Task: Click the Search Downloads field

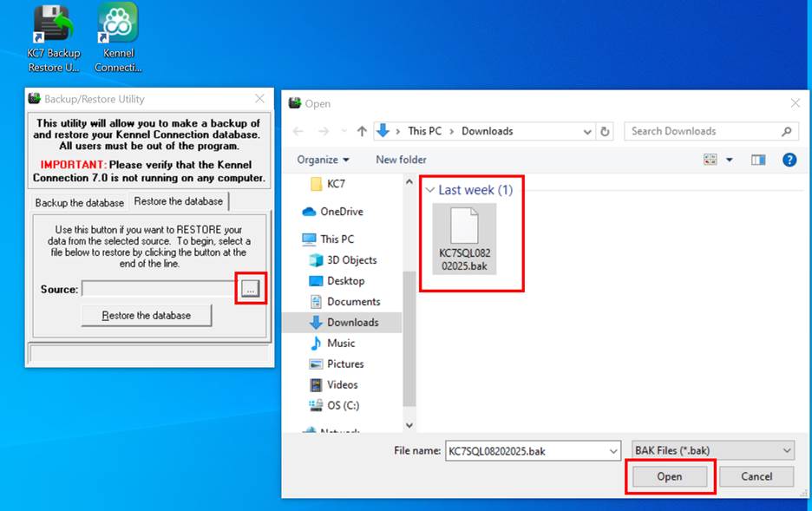Action: [703, 131]
